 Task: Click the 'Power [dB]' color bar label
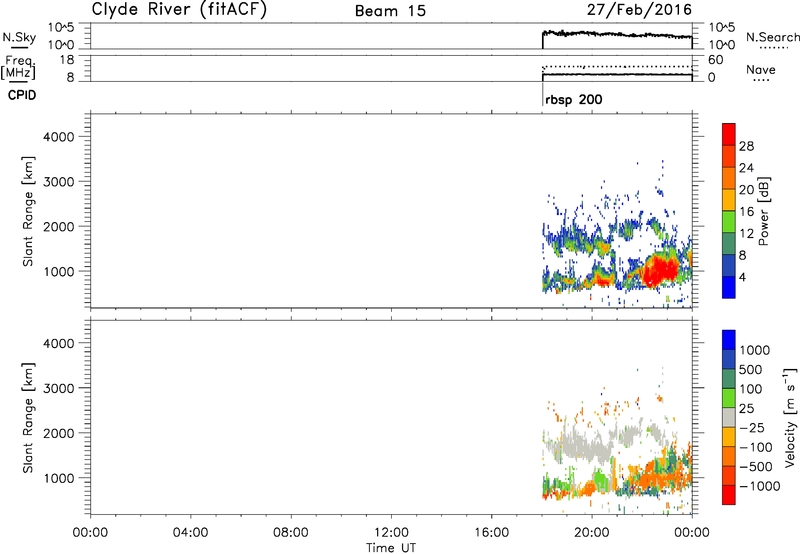[x=763, y=211]
